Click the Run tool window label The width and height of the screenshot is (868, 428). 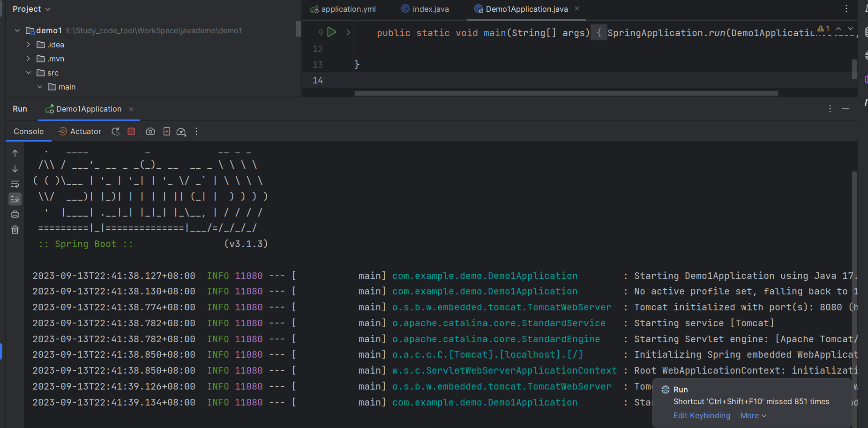coord(20,109)
